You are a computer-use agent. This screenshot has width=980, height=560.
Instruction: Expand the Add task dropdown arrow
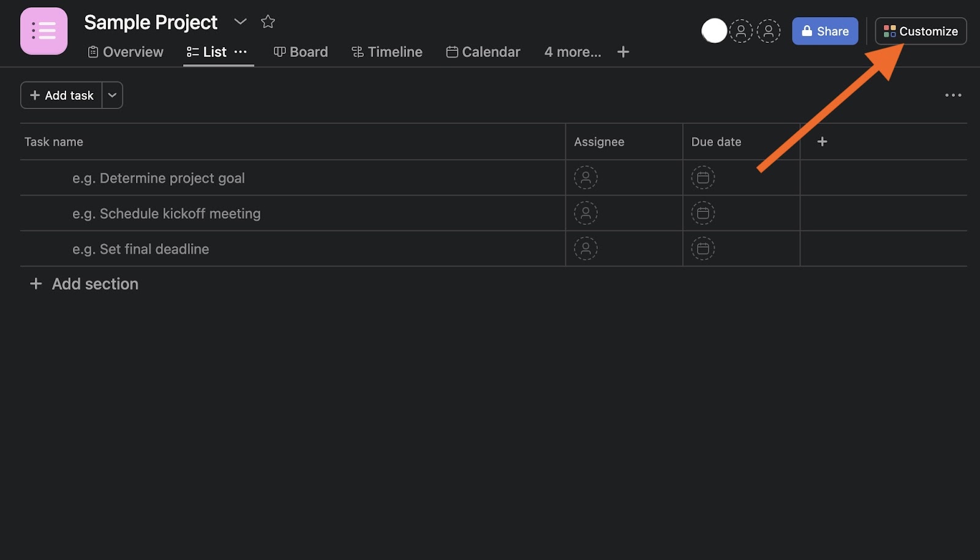tap(112, 96)
